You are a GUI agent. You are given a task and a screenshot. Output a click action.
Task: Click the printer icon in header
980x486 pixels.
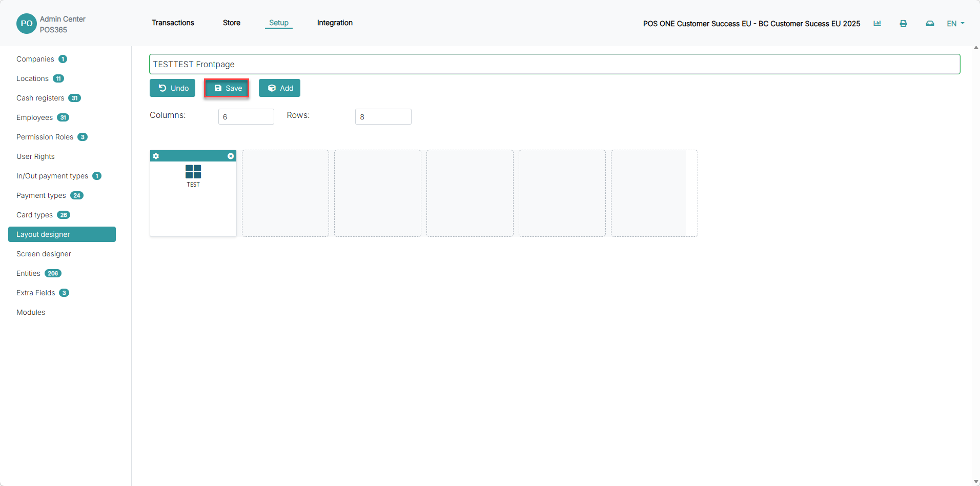pyautogui.click(x=903, y=24)
